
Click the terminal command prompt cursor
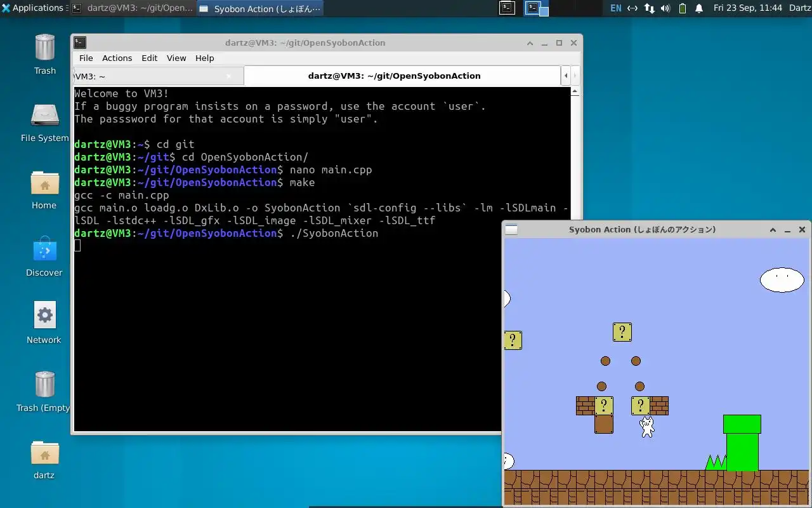[x=77, y=246]
